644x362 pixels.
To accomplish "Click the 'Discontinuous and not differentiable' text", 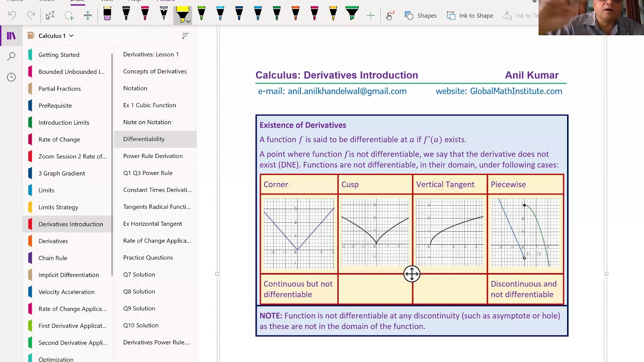I will pos(523,289).
